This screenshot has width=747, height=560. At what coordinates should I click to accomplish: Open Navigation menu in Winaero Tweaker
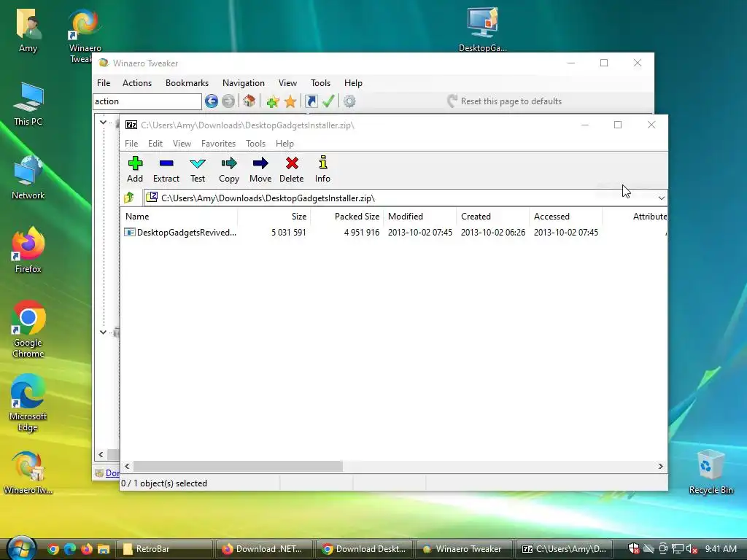pyautogui.click(x=244, y=83)
